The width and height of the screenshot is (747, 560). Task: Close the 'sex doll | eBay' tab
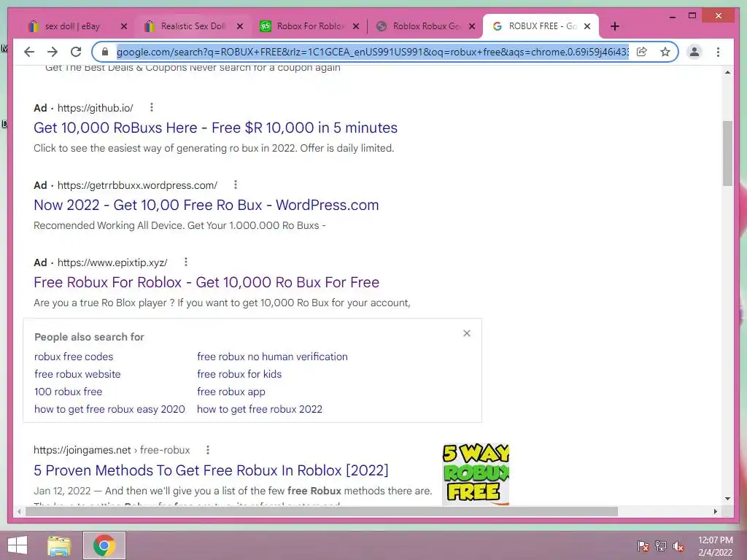click(124, 26)
